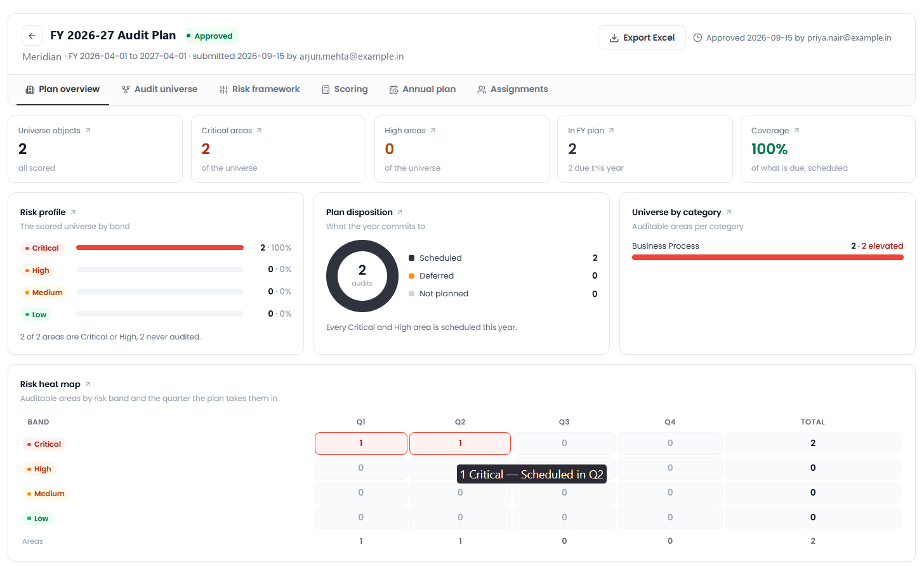Open the Risk framework tab
Screen dimensions: 924x566
(259, 89)
